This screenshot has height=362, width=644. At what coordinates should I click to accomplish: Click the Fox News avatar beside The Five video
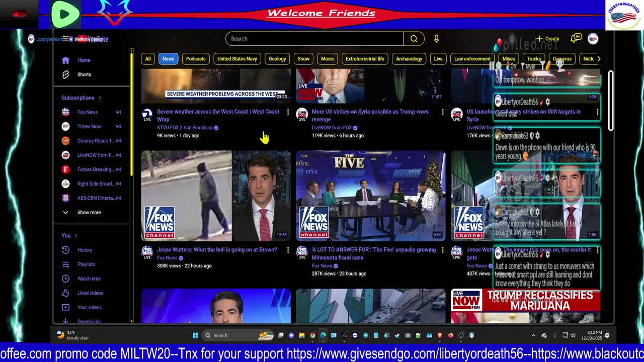coord(302,252)
